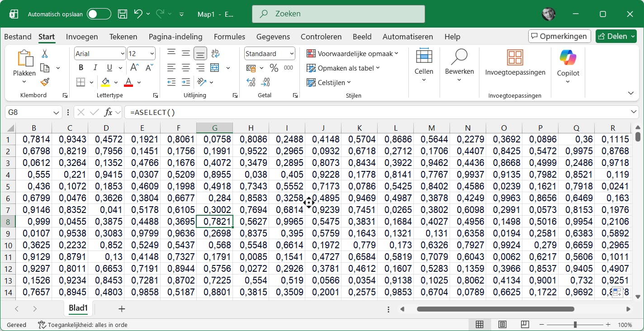Screen dimensions: 644x331
Task: Expand the Standaard number format dropdown
Action: (292, 54)
